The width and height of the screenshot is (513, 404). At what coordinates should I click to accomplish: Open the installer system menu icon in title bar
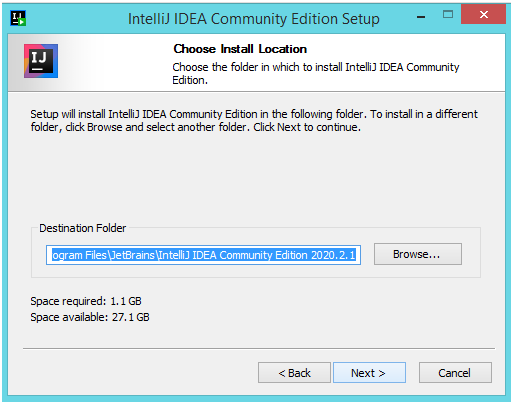(x=18, y=18)
